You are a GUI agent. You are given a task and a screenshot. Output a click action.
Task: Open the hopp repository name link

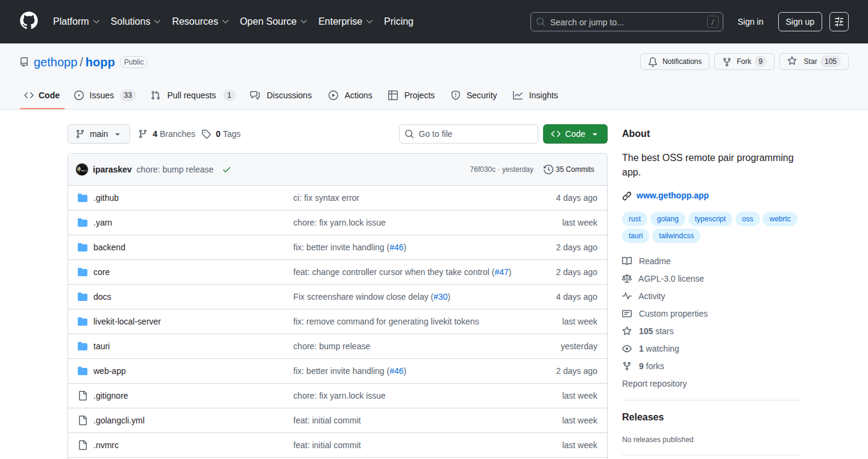click(x=100, y=62)
